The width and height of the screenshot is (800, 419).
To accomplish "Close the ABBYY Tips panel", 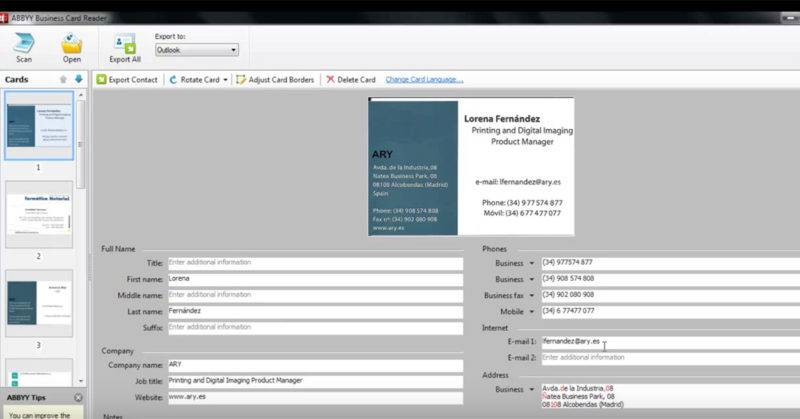I will pos(78,398).
